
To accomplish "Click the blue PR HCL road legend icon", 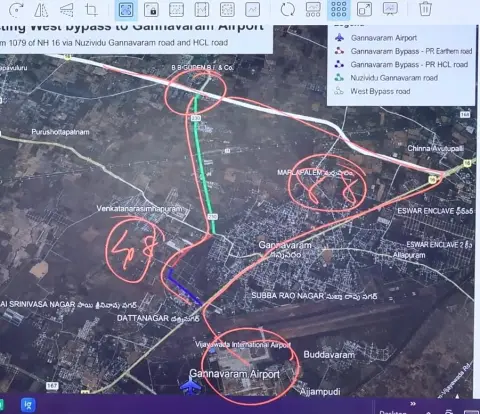I will point(339,64).
